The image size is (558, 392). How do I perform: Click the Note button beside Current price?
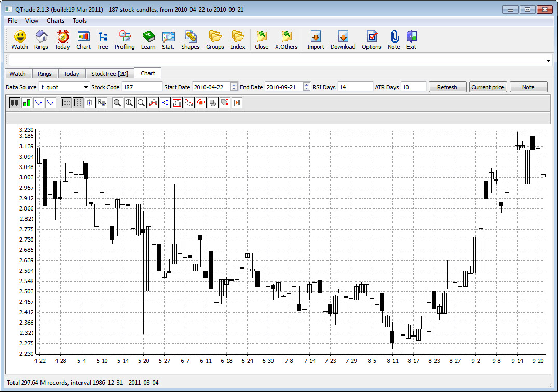pos(528,87)
